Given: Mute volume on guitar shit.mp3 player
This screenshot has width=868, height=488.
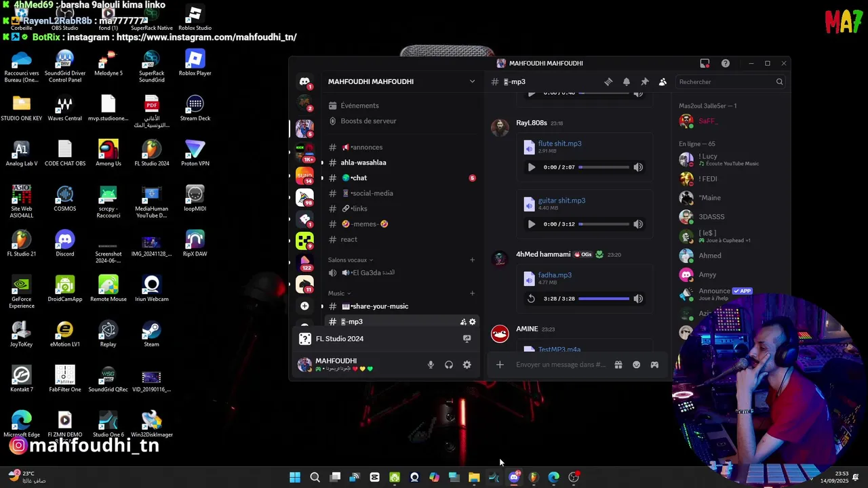Looking at the screenshot, I should 638,224.
